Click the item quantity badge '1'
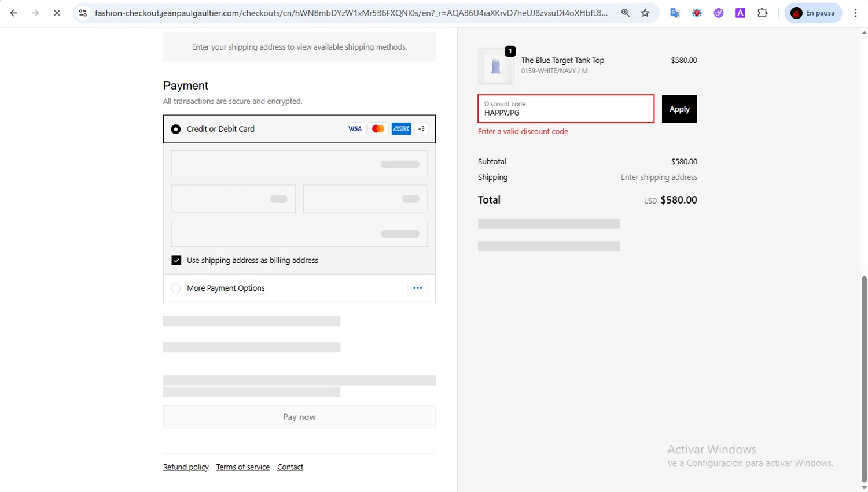The image size is (868, 492). [x=510, y=51]
